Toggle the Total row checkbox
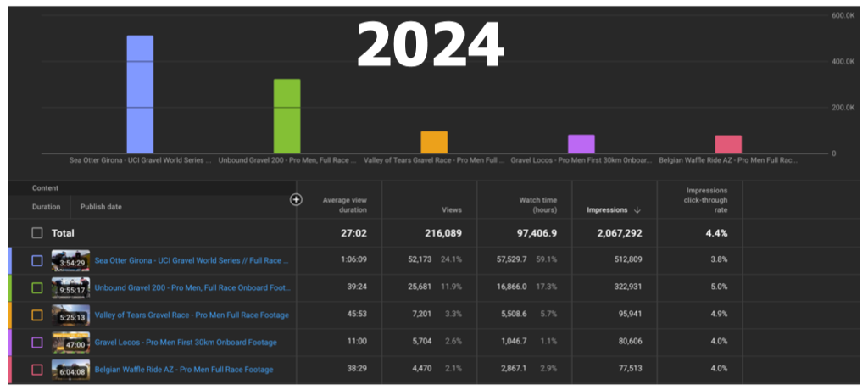Viewport: 868px width, 390px height. (36, 232)
